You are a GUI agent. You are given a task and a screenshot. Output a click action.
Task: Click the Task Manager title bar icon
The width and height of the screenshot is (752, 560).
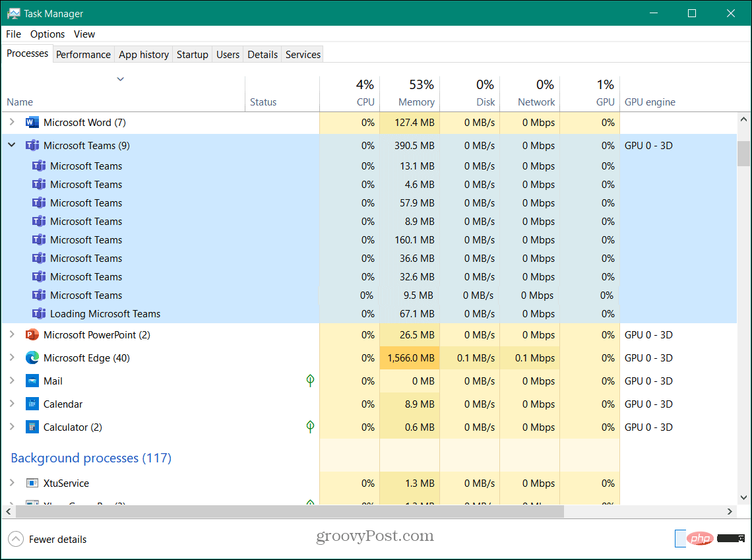[13, 13]
